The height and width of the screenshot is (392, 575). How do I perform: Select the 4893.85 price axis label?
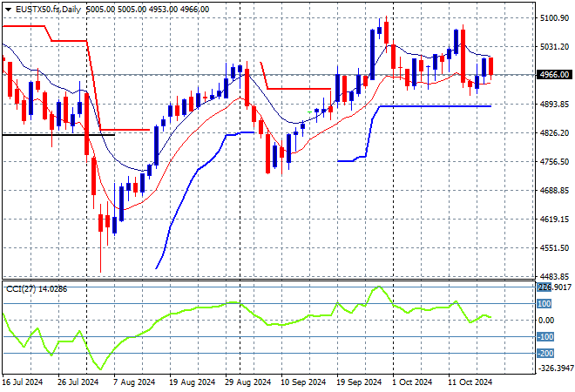click(x=554, y=105)
